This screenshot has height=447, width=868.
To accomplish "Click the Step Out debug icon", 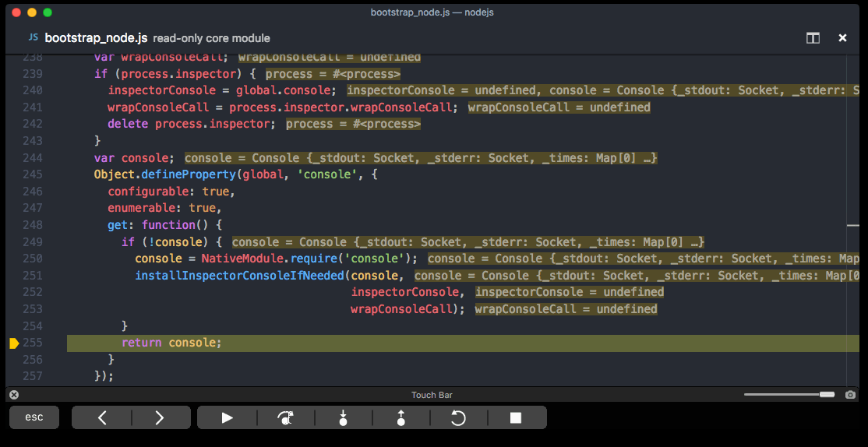I will (x=400, y=418).
